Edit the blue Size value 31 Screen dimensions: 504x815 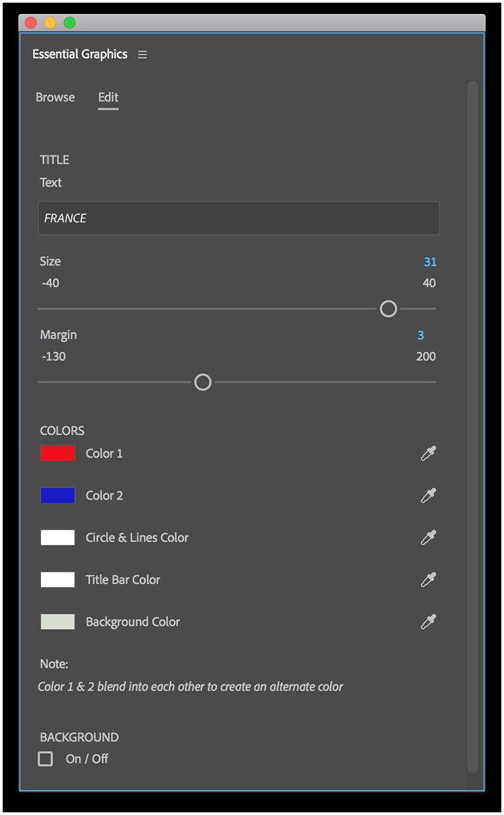430,261
